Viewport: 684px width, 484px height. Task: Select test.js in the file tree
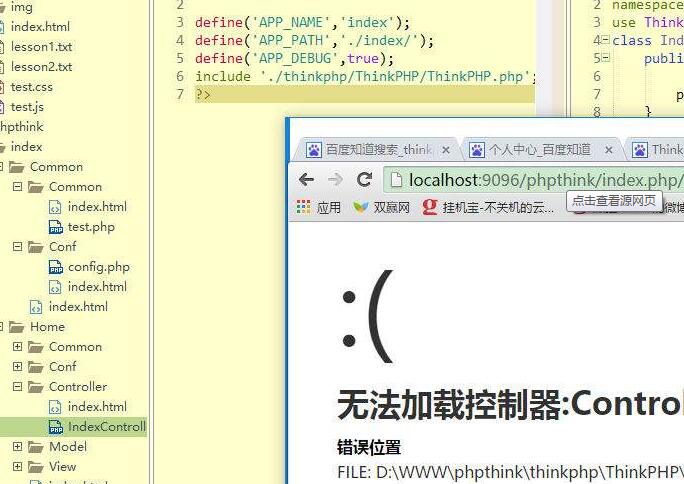(x=27, y=107)
